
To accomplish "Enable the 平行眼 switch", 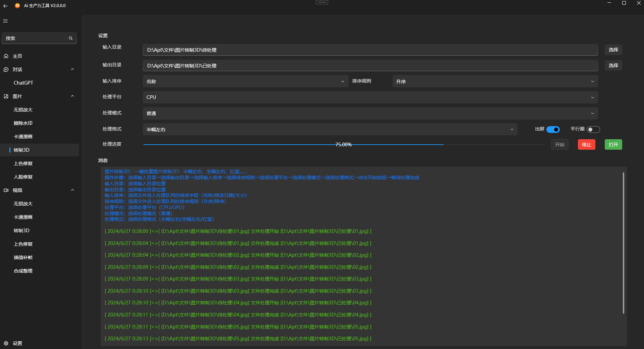I will (x=593, y=130).
